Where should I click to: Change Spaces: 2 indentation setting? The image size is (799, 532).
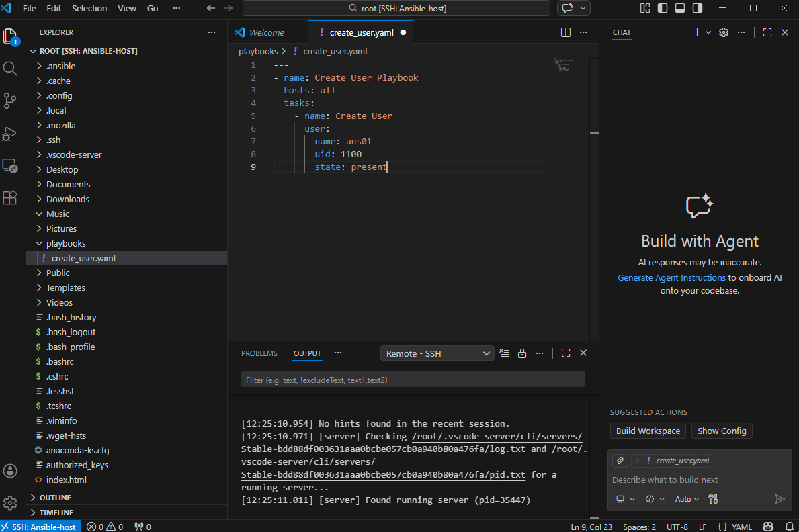(x=639, y=527)
